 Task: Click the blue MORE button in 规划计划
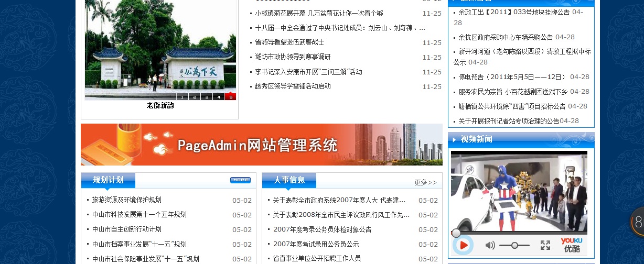click(240, 180)
